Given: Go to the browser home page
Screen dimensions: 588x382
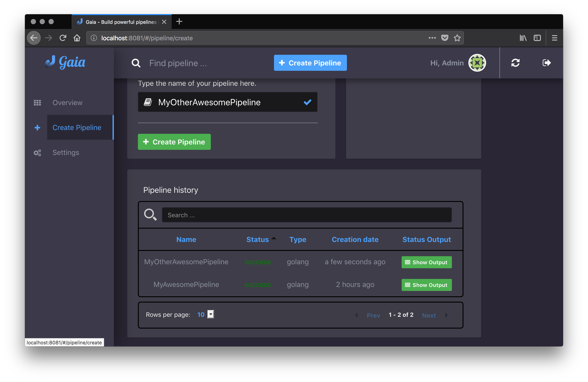Looking at the screenshot, I should click(77, 38).
